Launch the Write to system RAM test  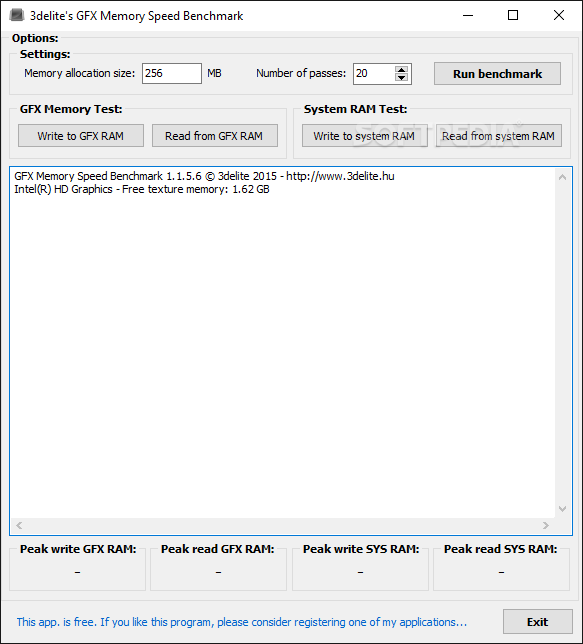tap(364, 136)
